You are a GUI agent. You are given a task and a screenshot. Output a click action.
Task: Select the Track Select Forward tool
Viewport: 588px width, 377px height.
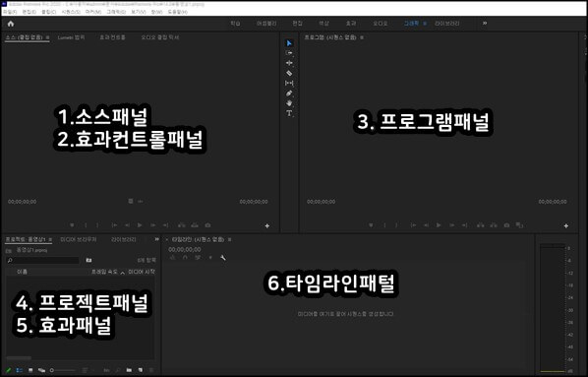(289, 53)
